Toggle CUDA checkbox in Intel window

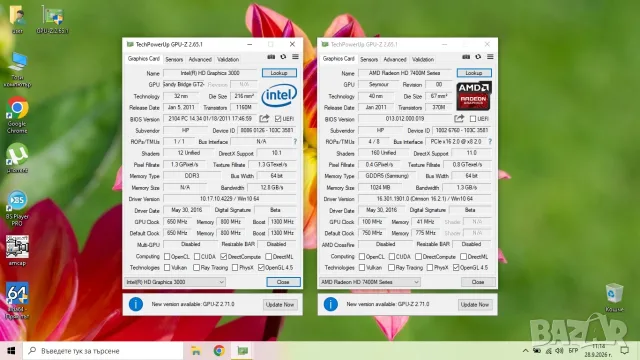pyautogui.click(x=197, y=257)
